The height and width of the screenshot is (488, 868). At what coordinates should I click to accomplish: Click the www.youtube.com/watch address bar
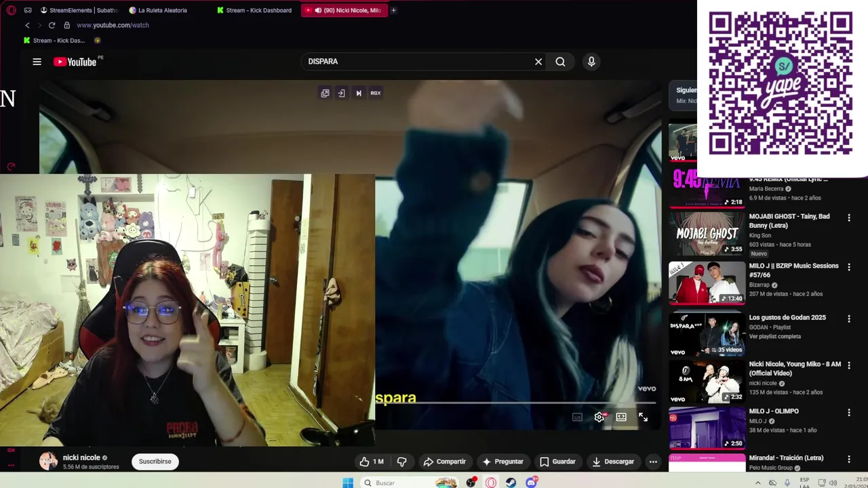pos(113,25)
